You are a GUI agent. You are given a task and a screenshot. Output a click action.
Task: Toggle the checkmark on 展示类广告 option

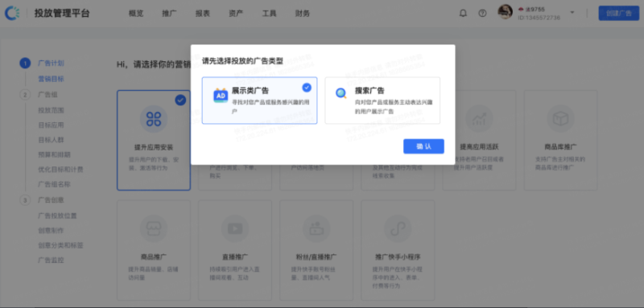coord(307,88)
